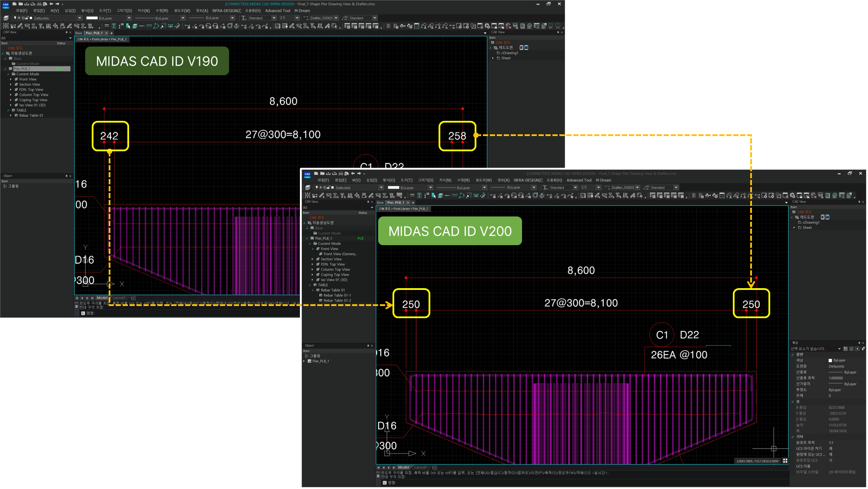Open layer manager icon in V200 toolbar

point(308,188)
